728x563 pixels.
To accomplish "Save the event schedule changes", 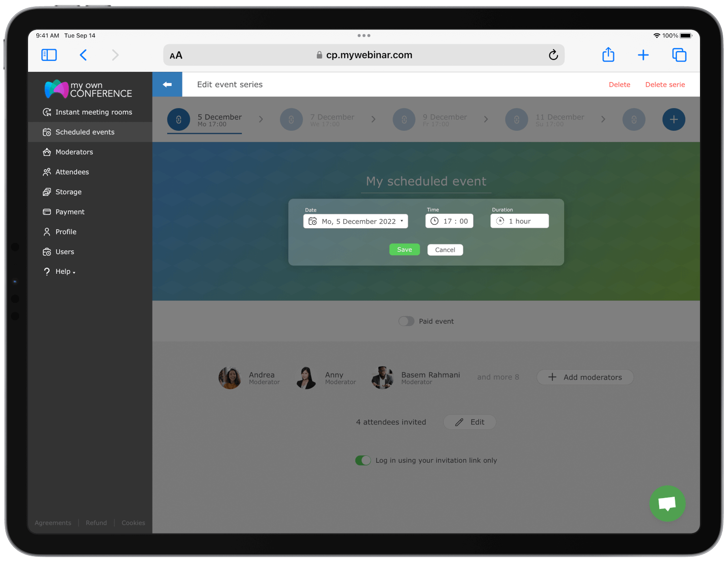I will (404, 249).
